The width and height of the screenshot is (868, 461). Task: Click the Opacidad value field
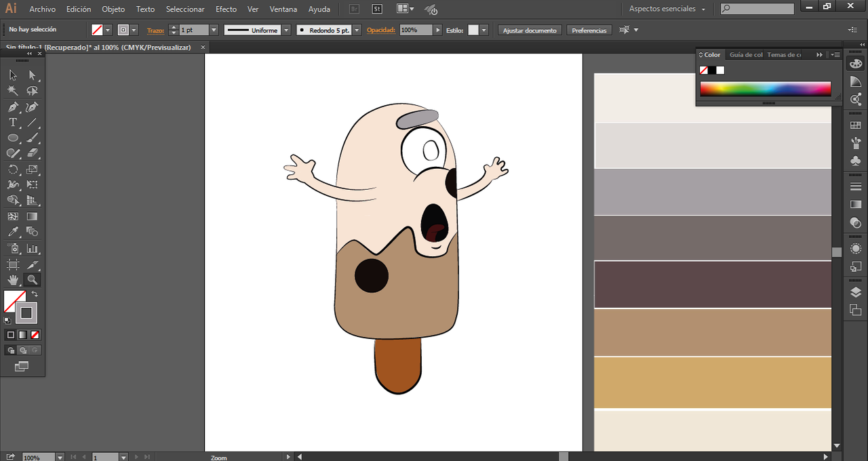[x=415, y=31]
